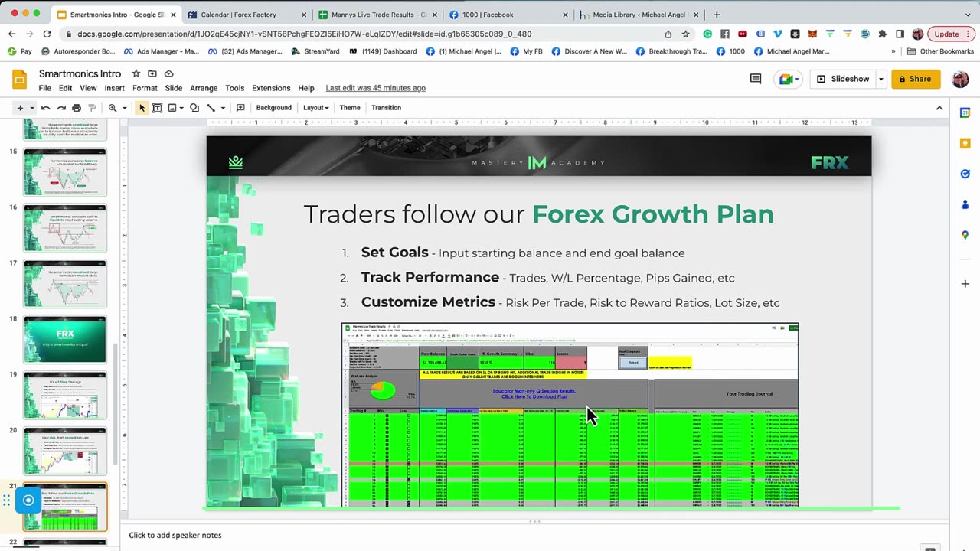Open the Ads Manager bookmark
Screen dimensions: 980x551
pyautogui.click(x=161, y=51)
